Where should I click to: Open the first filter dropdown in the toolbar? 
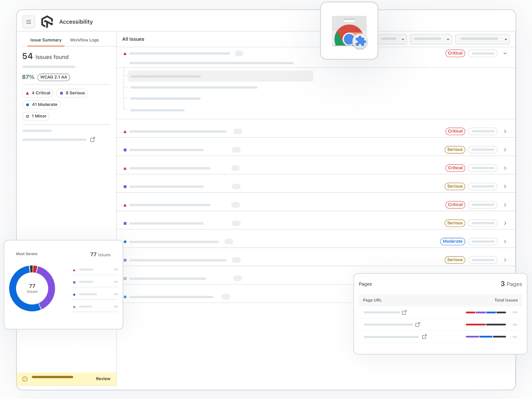[x=392, y=39]
